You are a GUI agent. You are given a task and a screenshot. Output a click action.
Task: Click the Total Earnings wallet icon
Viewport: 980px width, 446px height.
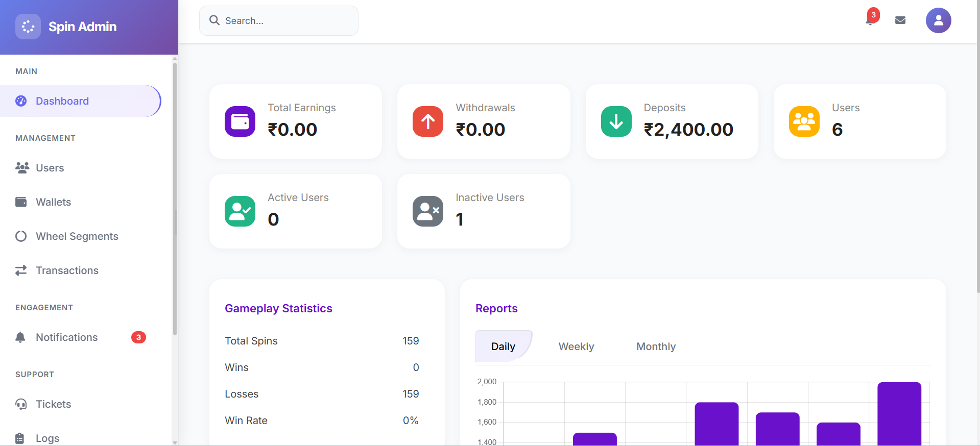click(240, 121)
